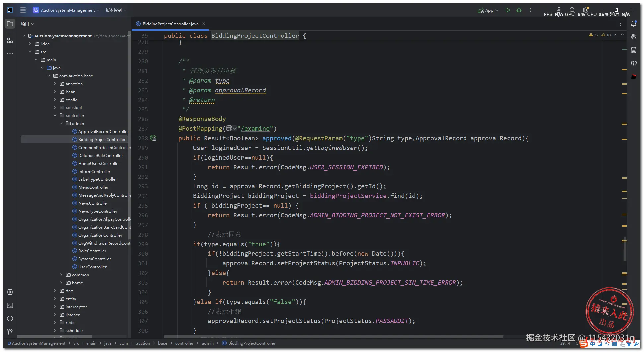Viewport: 644px width, 352px height.
Task: Collapse the src folder chevron
Action: click(30, 52)
